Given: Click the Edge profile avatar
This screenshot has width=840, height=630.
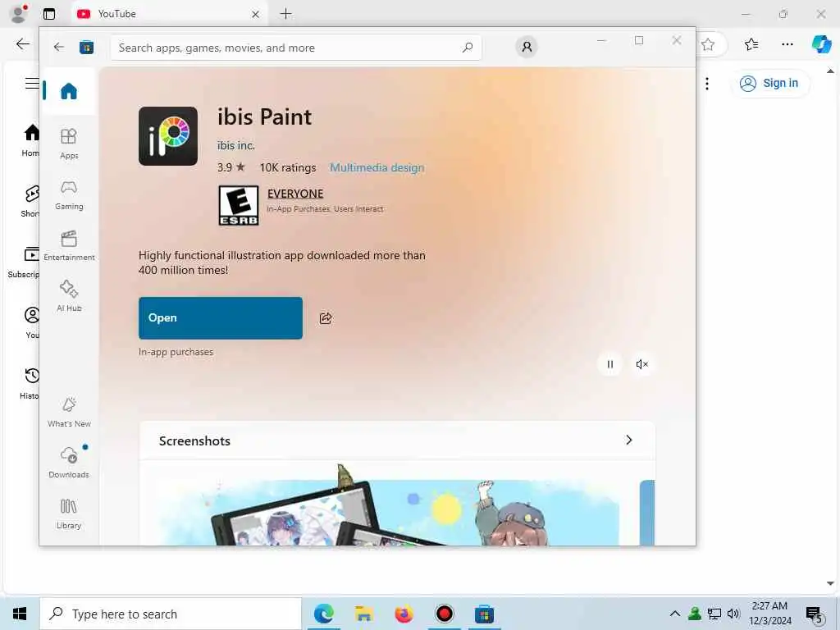Looking at the screenshot, I should point(20,13).
